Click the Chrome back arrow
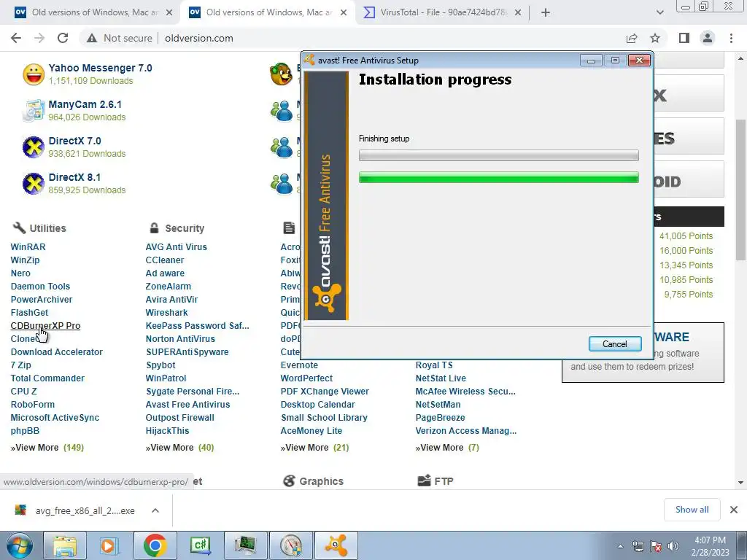Screen dimensions: 747x560 point(16,38)
